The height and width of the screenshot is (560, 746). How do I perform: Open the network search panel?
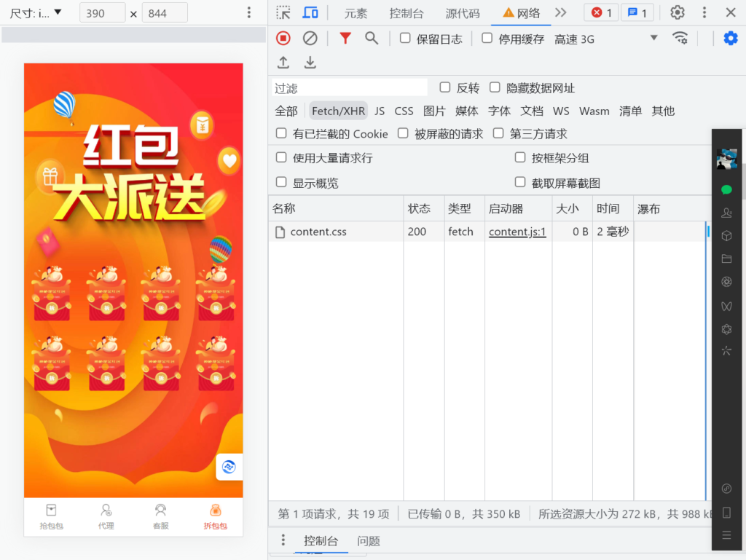click(372, 38)
